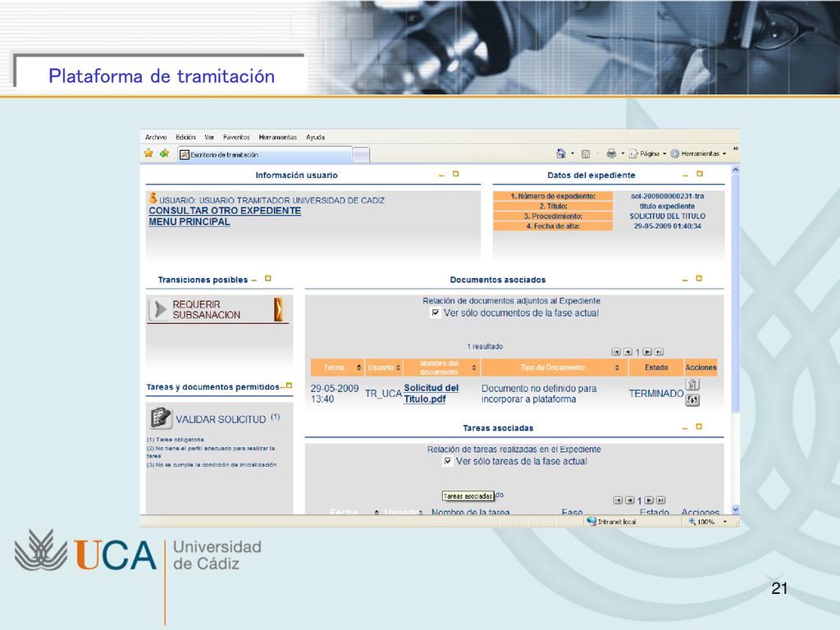
Task: Go to next page of tasks list
Action: (650, 500)
